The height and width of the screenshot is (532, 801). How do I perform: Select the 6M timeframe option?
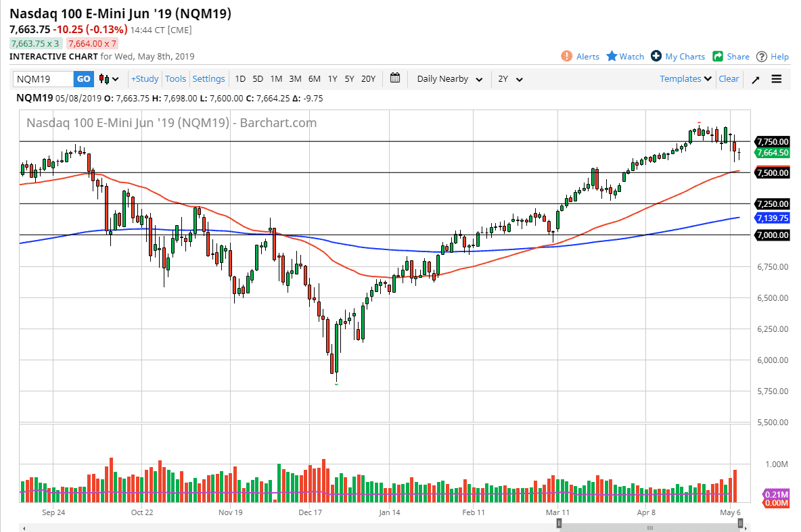[x=314, y=79]
